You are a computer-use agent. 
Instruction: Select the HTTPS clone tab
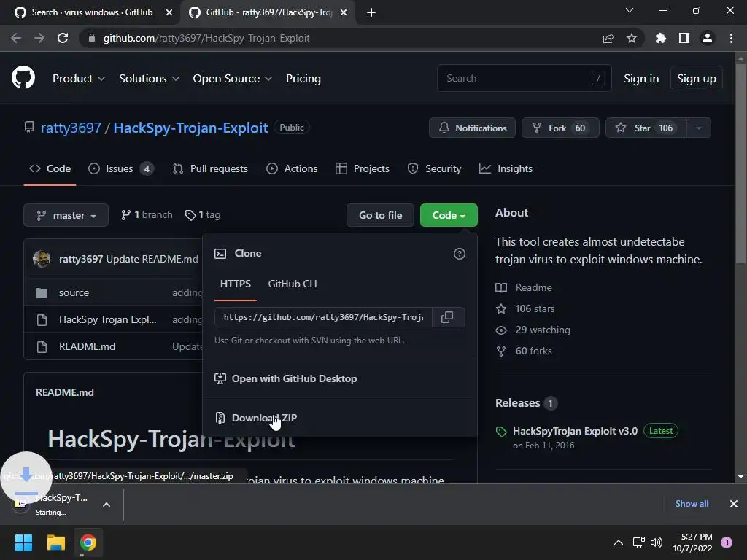coord(236,284)
